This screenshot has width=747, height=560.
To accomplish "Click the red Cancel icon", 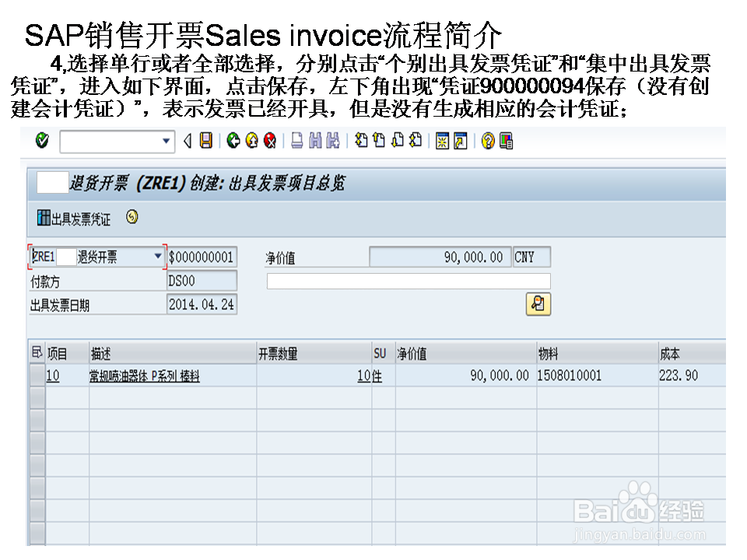I will 270,141.
